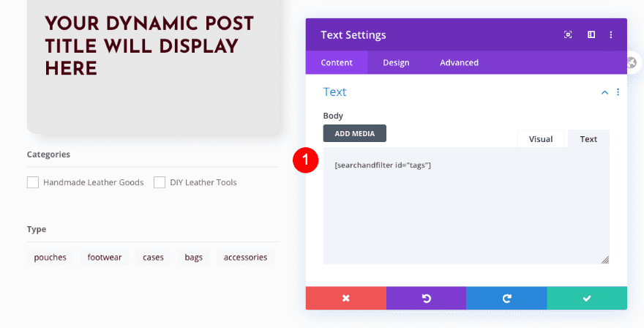Check DIY Leather Tools checkbox
Screen dimensions: 644x328
point(160,182)
